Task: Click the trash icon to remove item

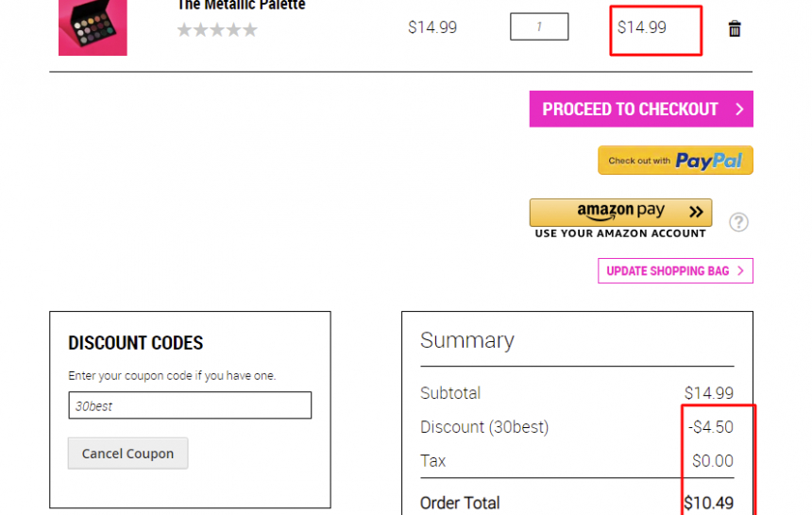Action: pyautogui.click(x=735, y=28)
